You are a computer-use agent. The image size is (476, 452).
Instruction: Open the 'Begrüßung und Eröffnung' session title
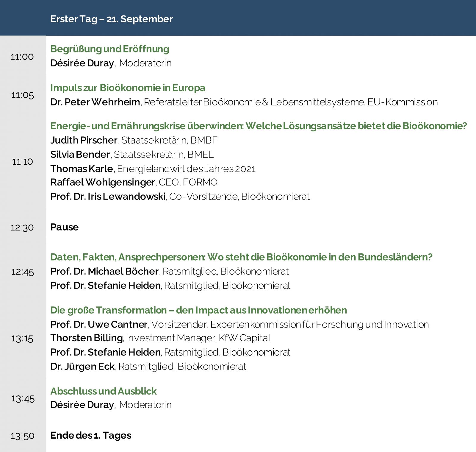click(x=110, y=49)
